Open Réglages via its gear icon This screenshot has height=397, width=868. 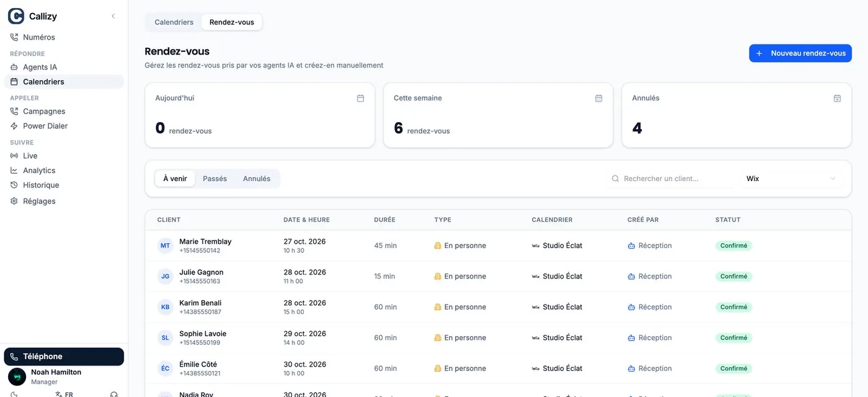tap(14, 201)
